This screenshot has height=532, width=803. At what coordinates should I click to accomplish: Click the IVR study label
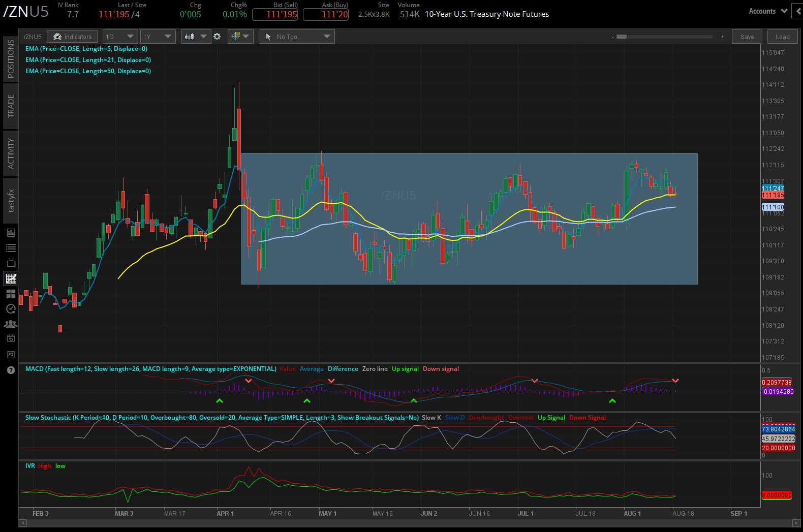coord(30,466)
